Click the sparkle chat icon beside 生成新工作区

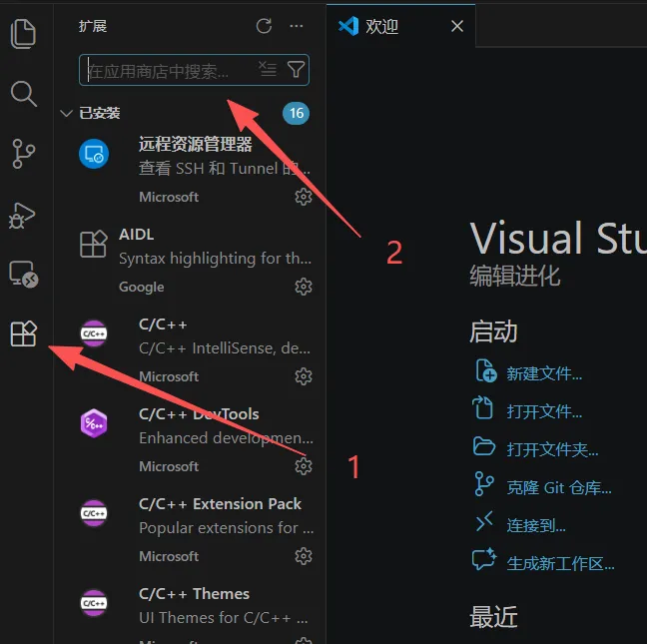484,559
